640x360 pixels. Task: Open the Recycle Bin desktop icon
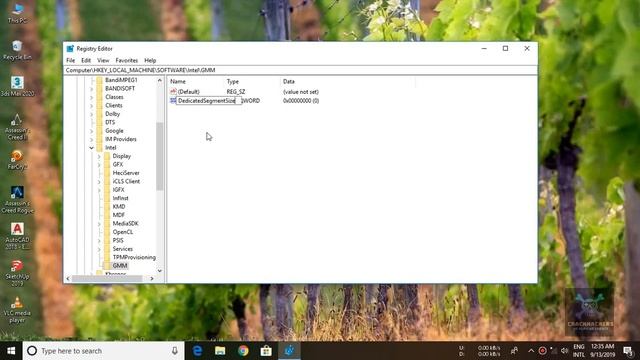(17, 50)
